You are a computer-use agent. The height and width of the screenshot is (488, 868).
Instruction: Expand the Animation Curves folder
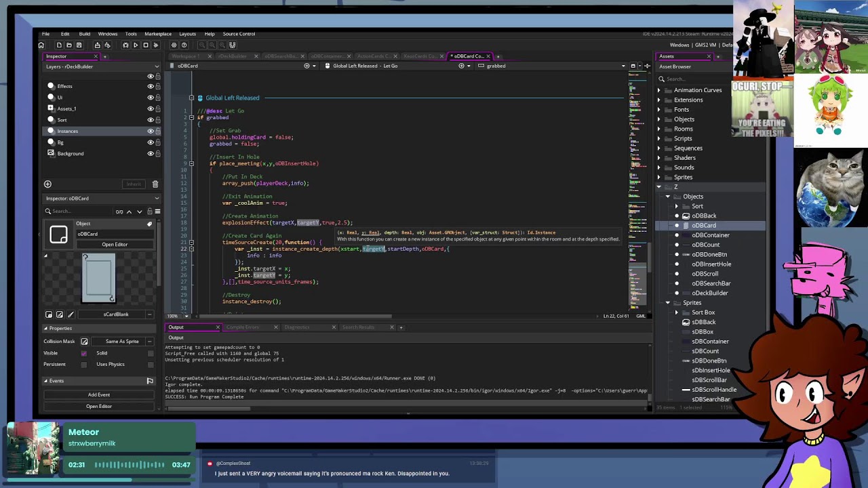[x=658, y=90]
